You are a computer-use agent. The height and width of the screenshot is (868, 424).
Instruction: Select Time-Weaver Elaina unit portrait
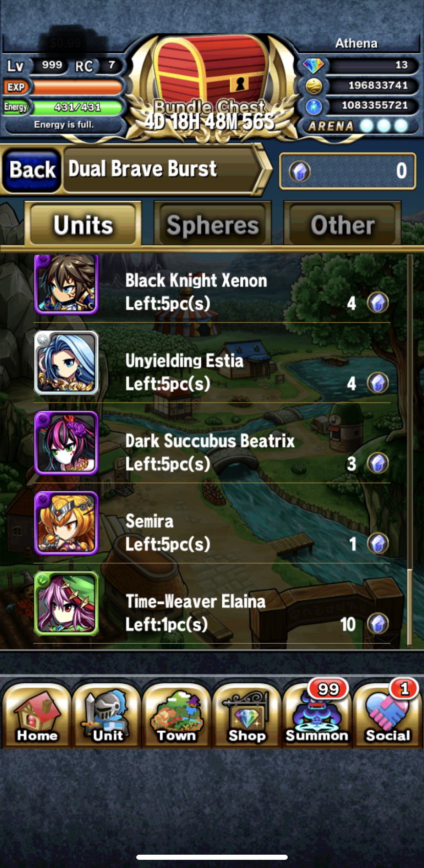(66, 603)
